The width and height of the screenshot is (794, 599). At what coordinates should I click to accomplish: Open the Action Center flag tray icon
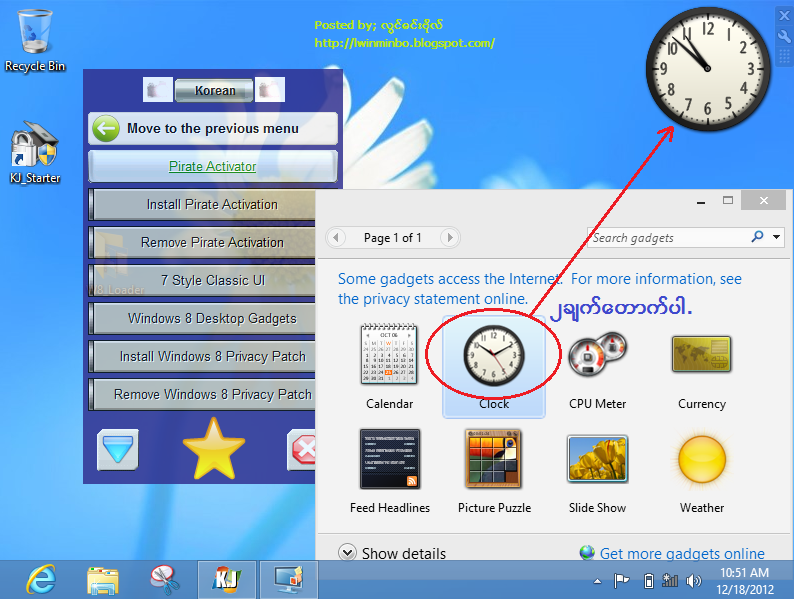[x=621, y=581]
